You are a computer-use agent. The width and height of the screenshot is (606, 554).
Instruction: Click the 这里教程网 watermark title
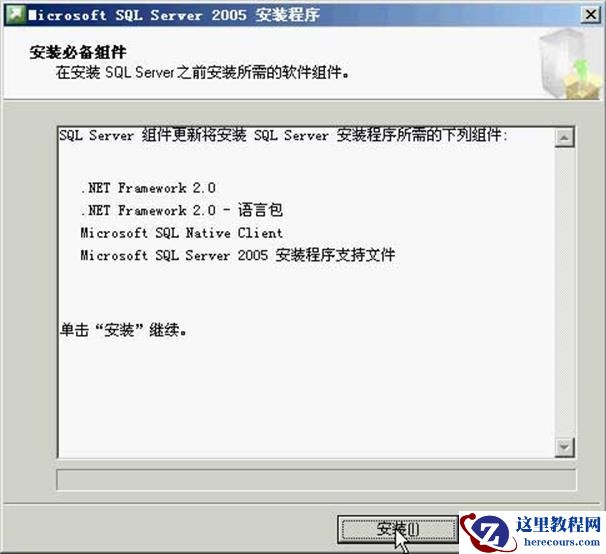(559, 524)
